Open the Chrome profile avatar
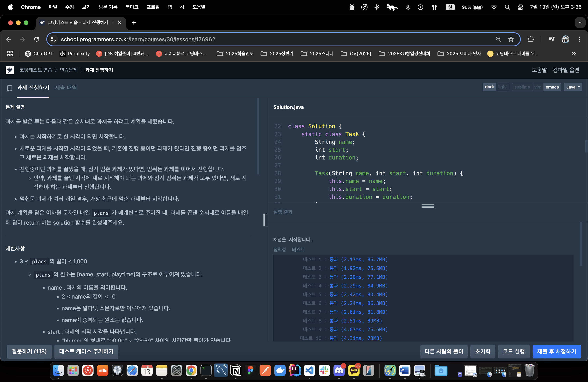Viewport: 588px width, 382px height. click(x=565, y=39)
